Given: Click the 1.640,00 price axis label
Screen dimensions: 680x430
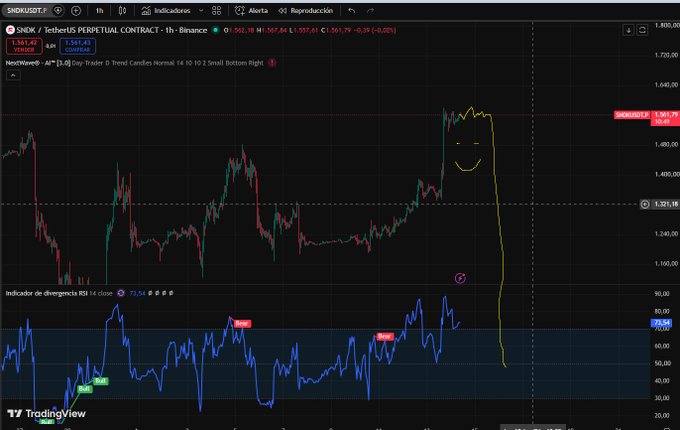Looking at the screenshot, I should click(666, 85).
